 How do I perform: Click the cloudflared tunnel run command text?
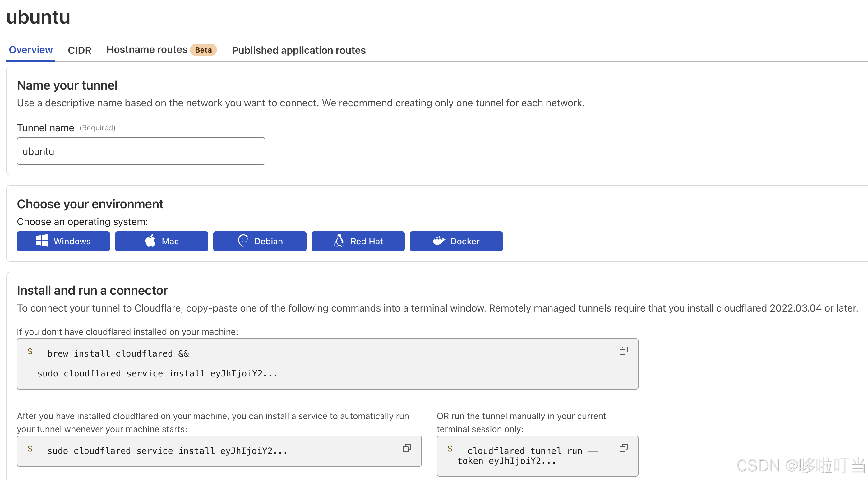(x=529, y=455)
